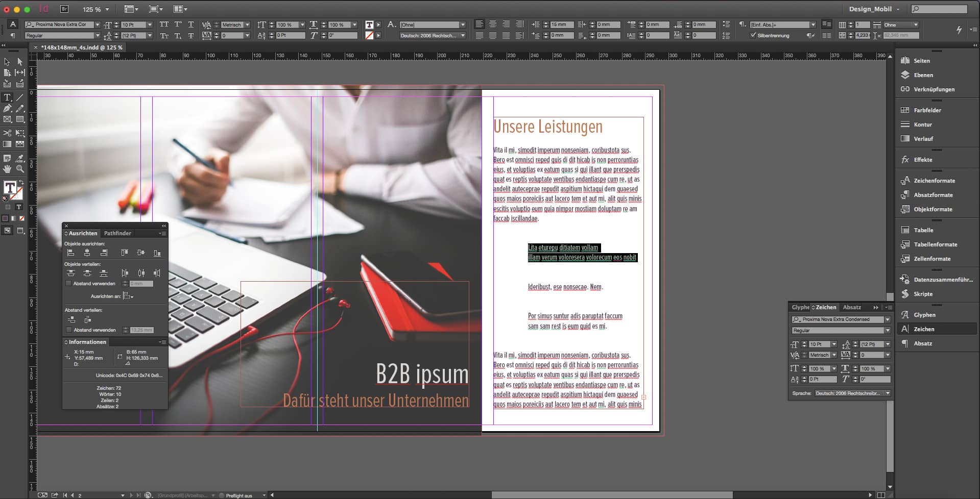The image size is (980, 499).
Task: Click the font size field in control bar
Action: tap(133, 24)
